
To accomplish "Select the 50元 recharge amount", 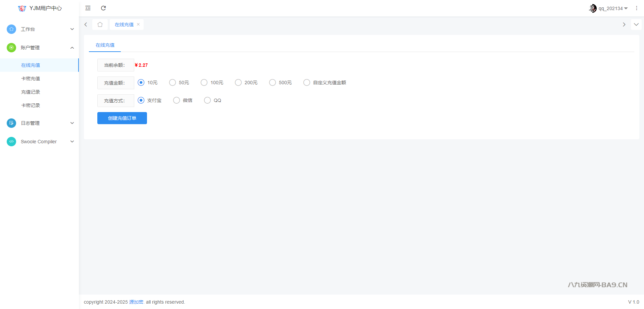I will (x=172, y=83).
